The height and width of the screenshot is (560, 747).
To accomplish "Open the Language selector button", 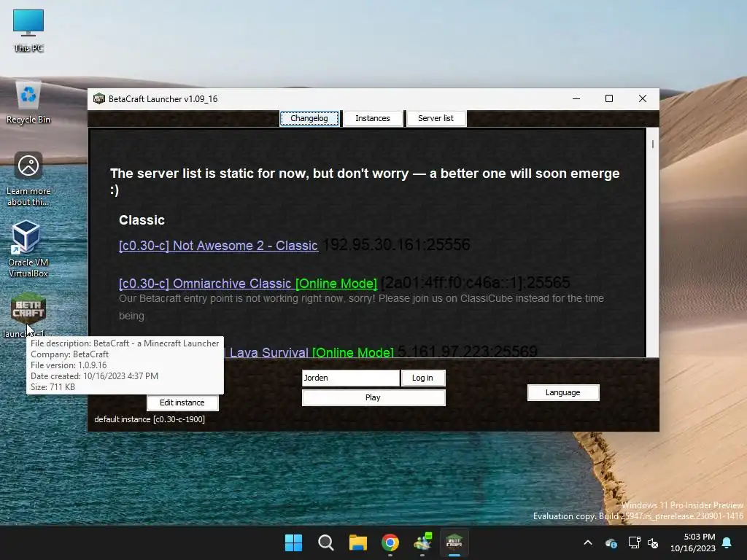I will point(563,393).
